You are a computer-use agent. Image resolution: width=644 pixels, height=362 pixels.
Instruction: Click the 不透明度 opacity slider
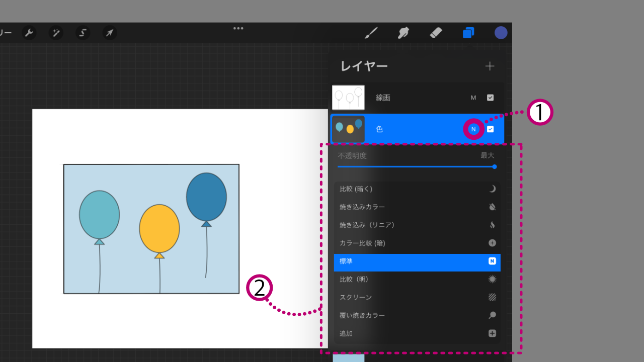pyautogui.click(x=416, y=166)
